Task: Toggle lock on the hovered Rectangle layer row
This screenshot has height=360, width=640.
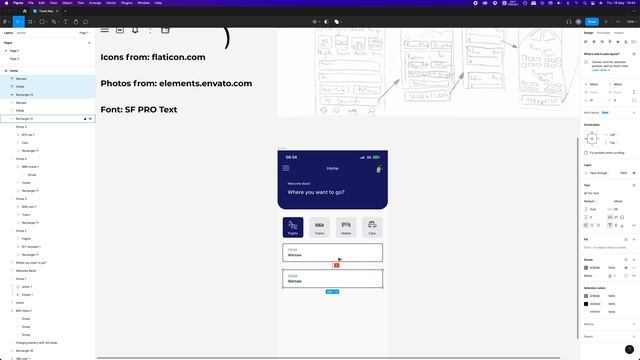Action: tap(85, 119)
